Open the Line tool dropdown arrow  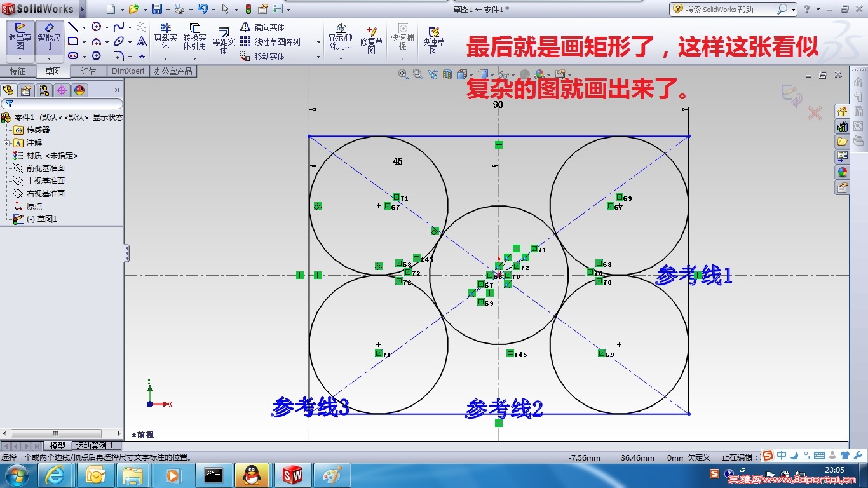[x=84, y=27]
